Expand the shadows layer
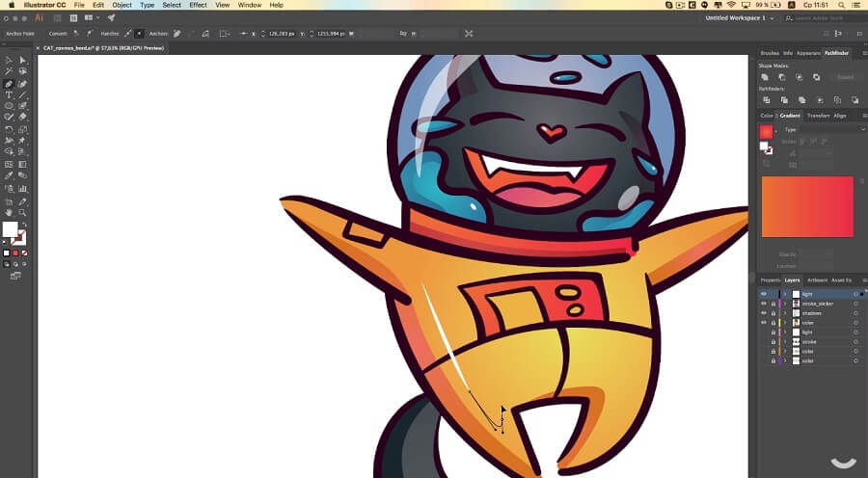Screen dimensions: 868x478 [784, 313]
